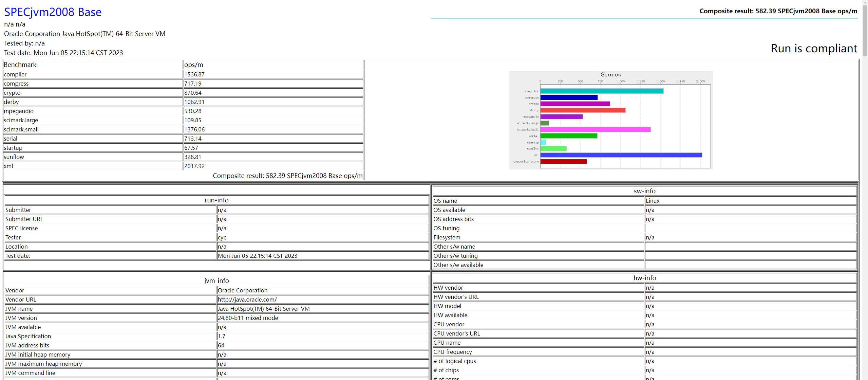
Task: Click the SPECjvm2008 Base title link
Action: [x=53, y=12]
